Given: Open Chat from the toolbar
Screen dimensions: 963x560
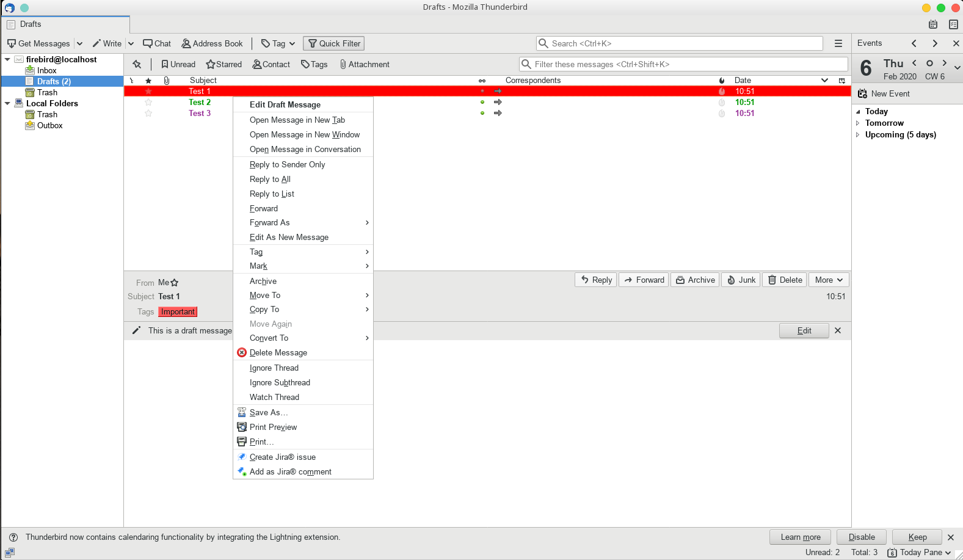Looking at the screenshot, I should (x=157, y=43).
